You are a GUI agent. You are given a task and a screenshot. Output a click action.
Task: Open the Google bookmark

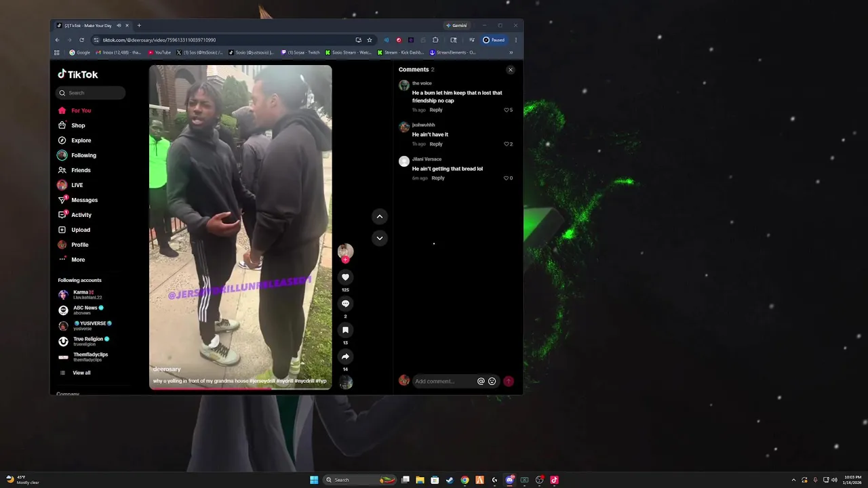click(x=80, y=52)
